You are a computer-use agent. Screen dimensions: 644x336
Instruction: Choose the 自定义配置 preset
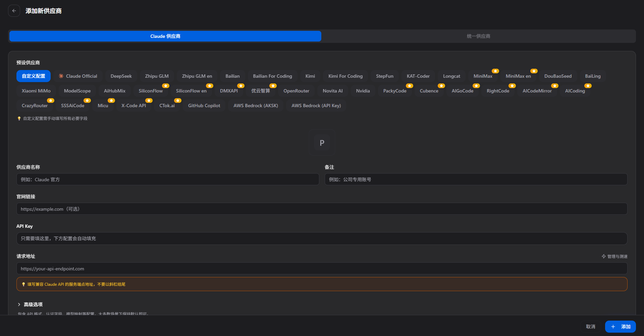[34, 76]
